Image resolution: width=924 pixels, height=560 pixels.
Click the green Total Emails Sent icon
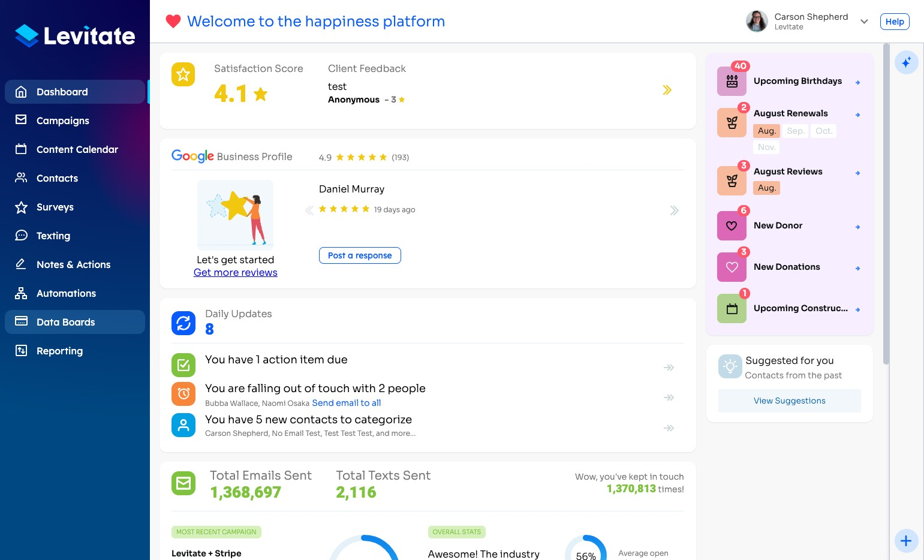click(183, 483)
